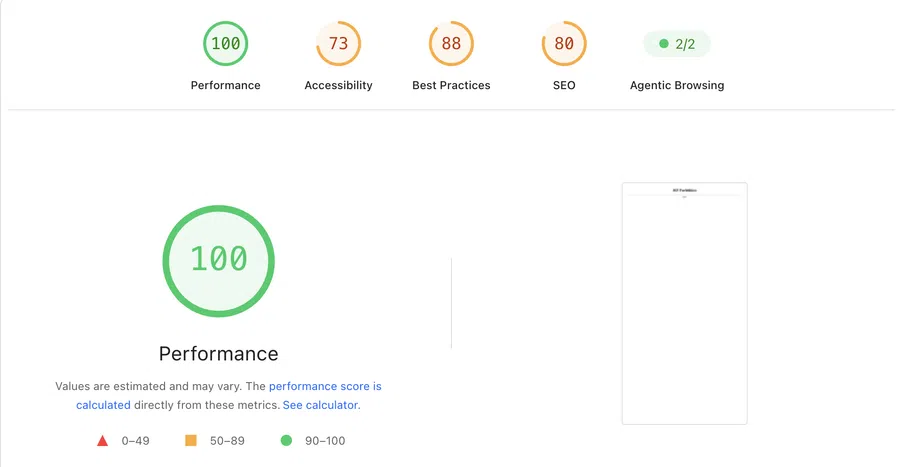Click the '50–89' legend text
Viewport: 900px width, 467px height.
227,441
